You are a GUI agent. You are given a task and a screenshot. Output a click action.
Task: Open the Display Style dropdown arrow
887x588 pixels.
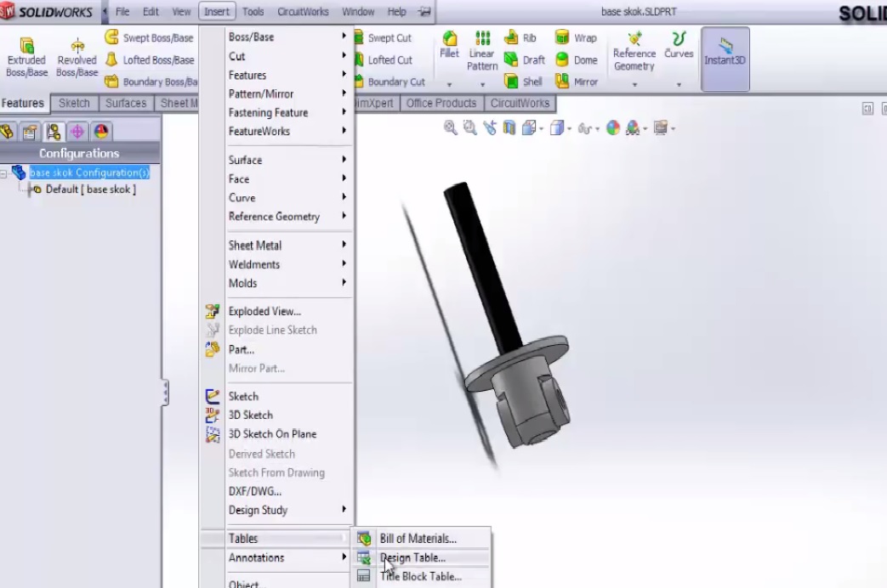point(568,128)
